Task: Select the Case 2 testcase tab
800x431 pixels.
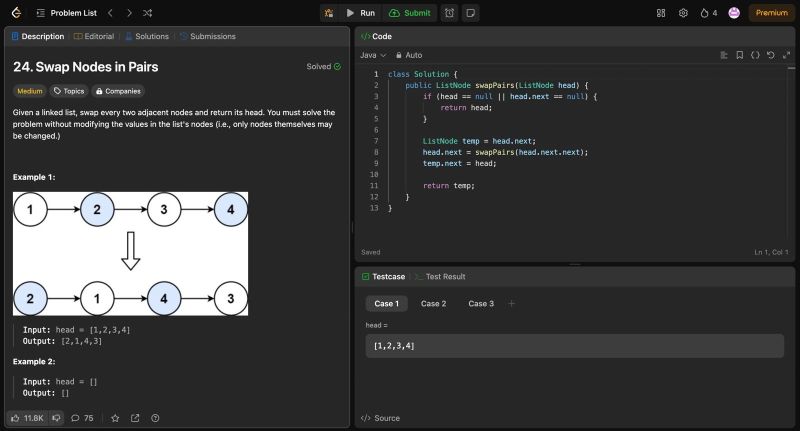Action: (433, 303)
